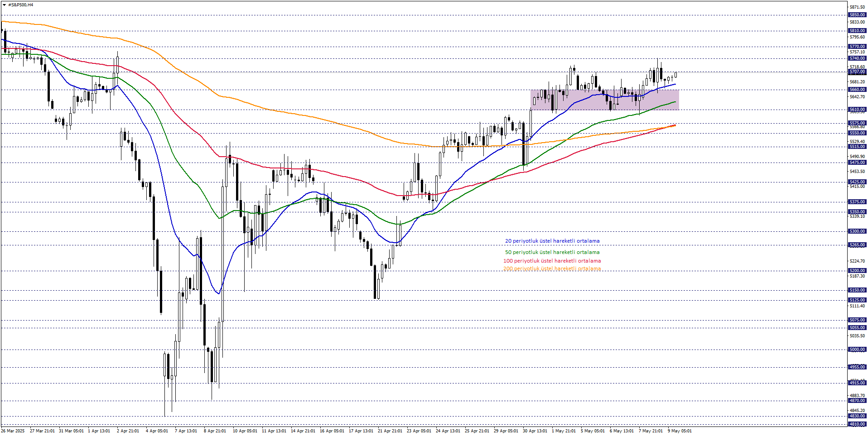
Task: Click the 5550.00 price level label
Action: pos(857,133)
